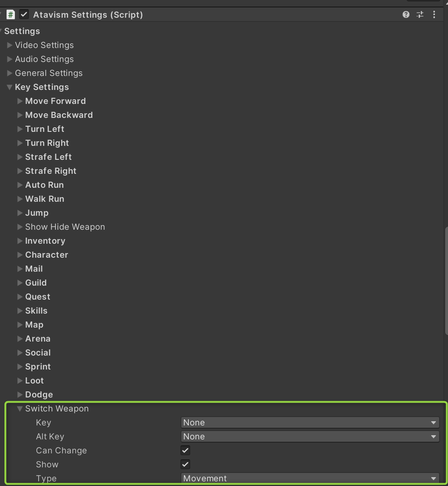This screenshot has width=448, height=486.
Task: Expand the Show Hide Weapon entry
Action: (x=20, y=227)
